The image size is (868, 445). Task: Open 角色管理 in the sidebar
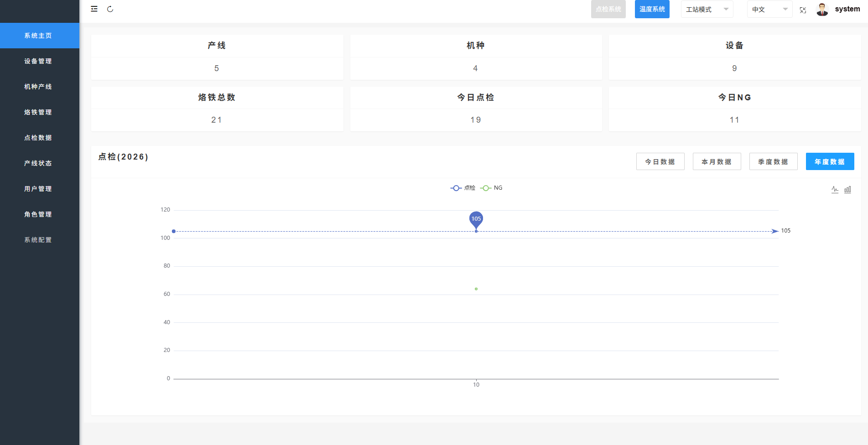coord(40,214)
